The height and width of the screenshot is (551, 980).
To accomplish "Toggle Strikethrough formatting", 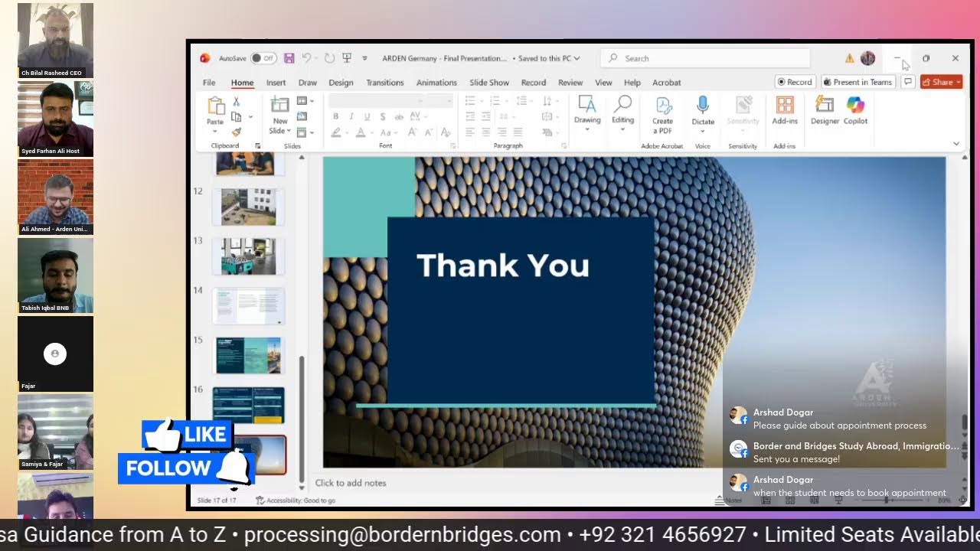I will pos(398,116).
